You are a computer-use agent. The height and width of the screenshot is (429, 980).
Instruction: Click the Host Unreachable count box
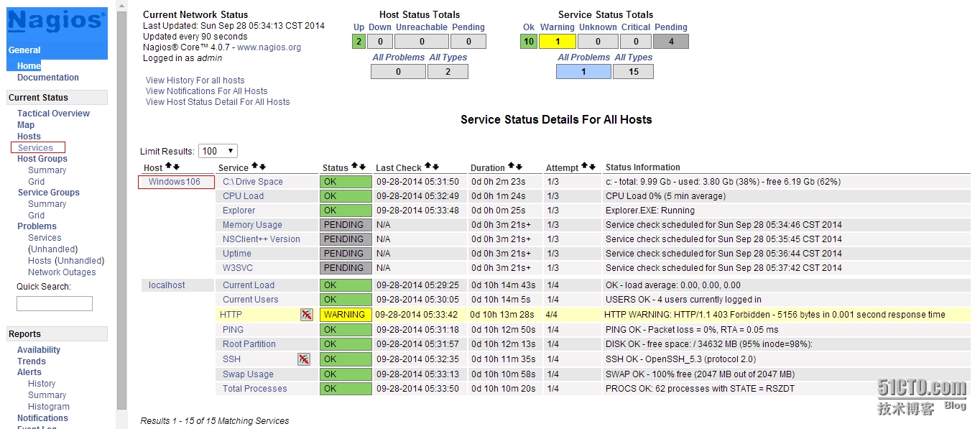[422, 42]
